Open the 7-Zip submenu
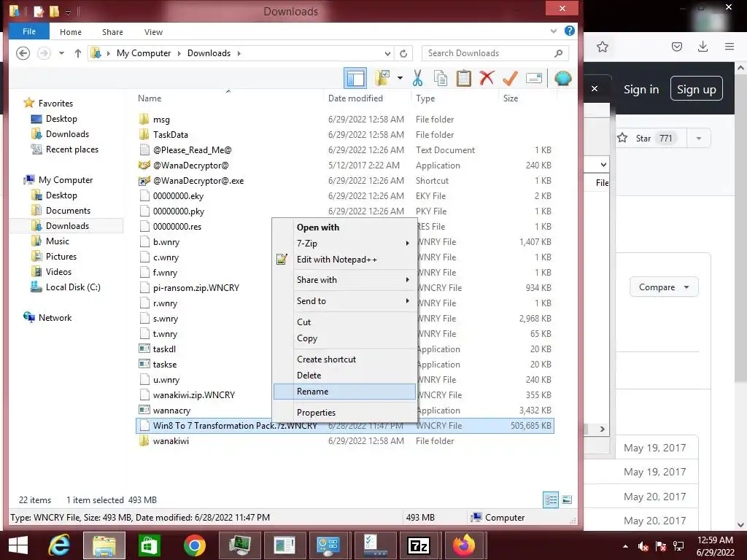The width and height of the screenshot is (747, 560). coord(345,244)
